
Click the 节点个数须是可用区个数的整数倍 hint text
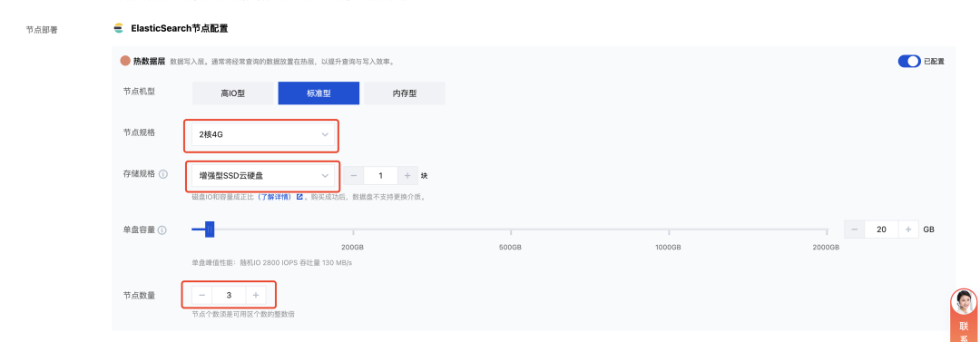pyautogui.click(x=243, y=314)
